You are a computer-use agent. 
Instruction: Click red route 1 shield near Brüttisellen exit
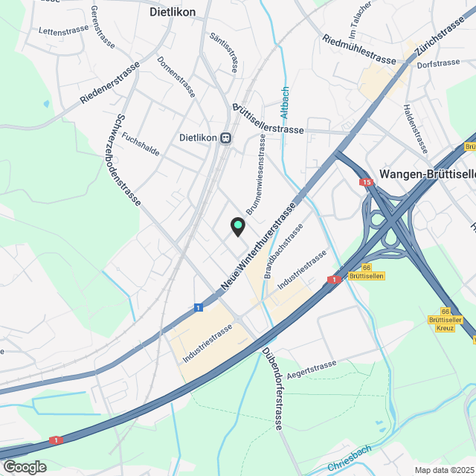334,280
